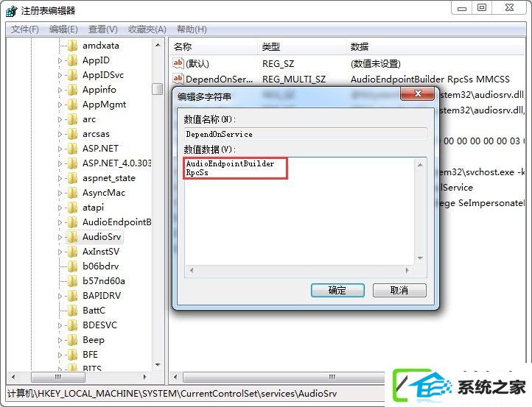
Task: Expand the BDESVC tree node
Action: click(x=60, y=325)
